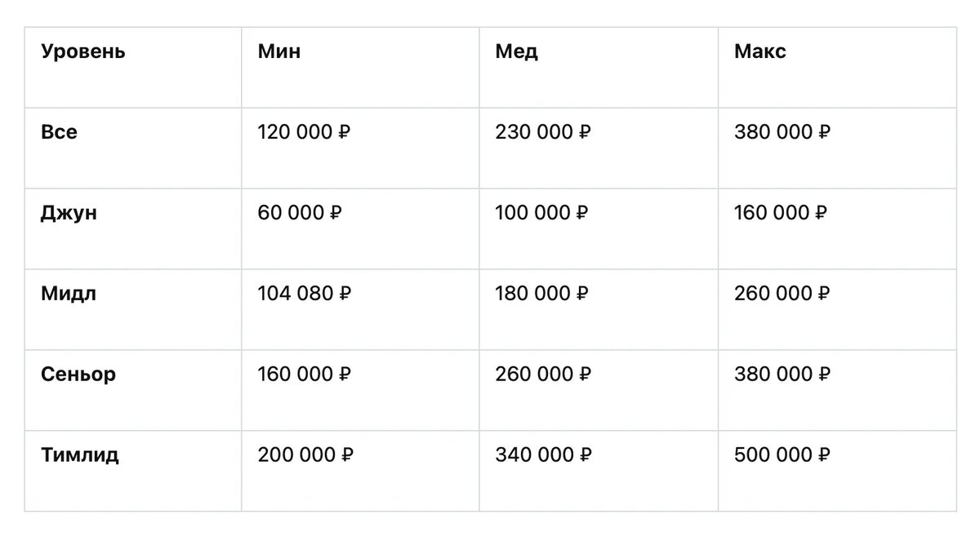Click the Джун row label
This screenshot has width=980, height=541.
pyautogui.click(x=69, y=213)
